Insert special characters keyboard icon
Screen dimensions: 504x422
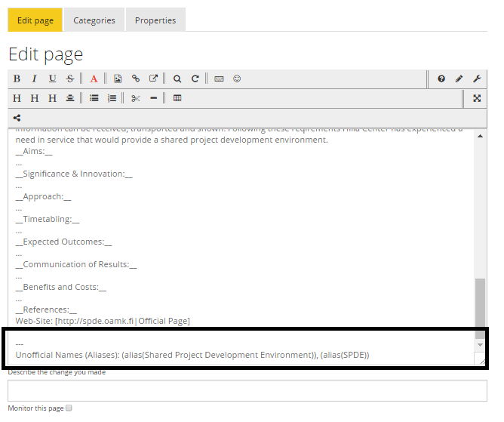(x=219, y=79)
